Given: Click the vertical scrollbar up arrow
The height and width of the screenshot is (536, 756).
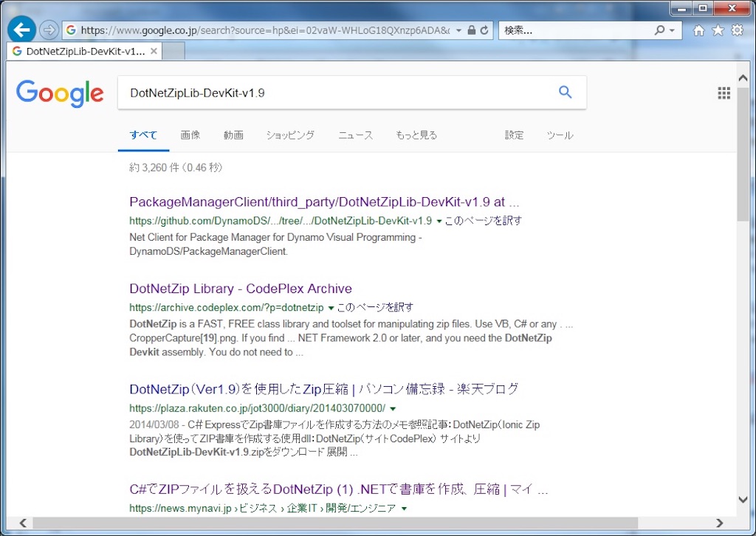Looking at the screenshot, I should pyautogui.click(x=743, y=78).
